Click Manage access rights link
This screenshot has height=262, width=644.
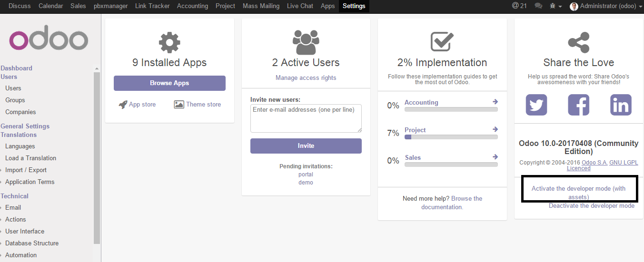[306, 78]
